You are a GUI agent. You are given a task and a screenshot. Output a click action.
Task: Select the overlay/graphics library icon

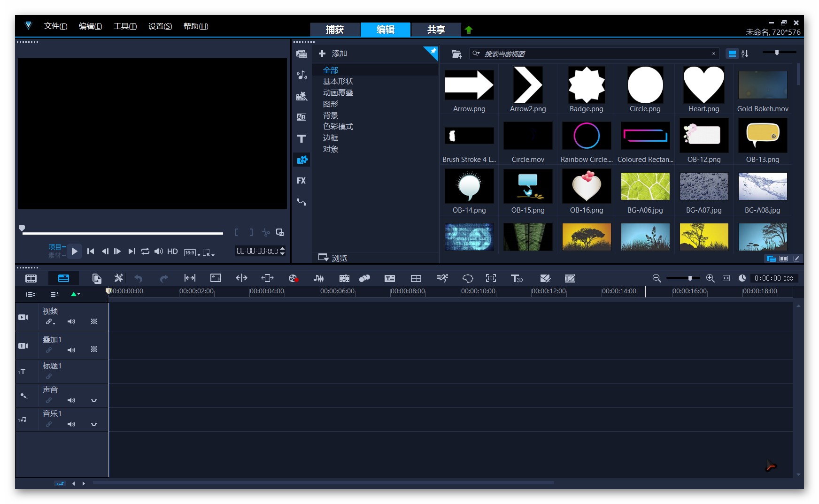302,160
